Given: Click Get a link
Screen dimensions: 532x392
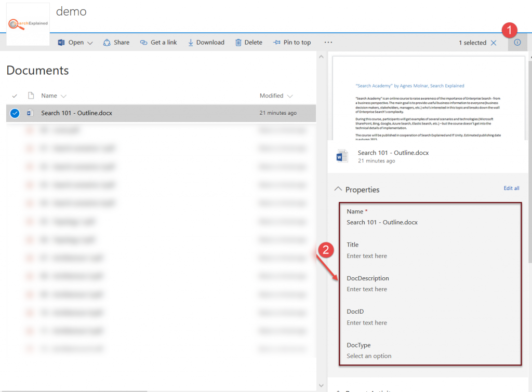Looking at the screenshot, I should 158,43.
